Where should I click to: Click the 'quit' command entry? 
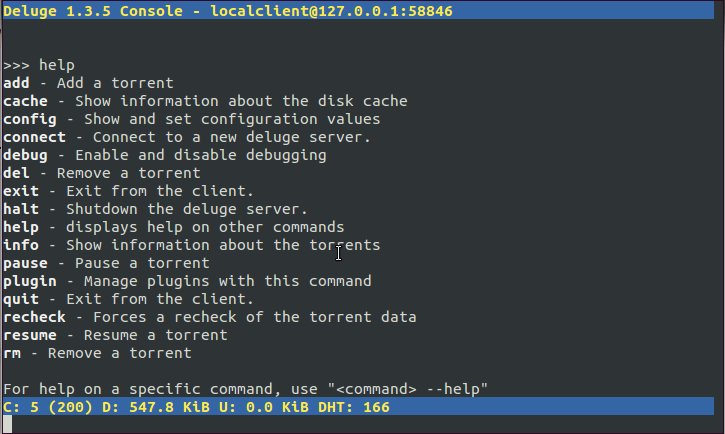pos(20,299)
